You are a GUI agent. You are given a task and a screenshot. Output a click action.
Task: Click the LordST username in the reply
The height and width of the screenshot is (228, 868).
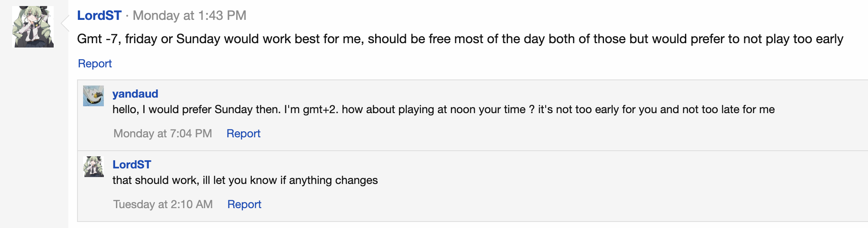[x=132, y=165]
